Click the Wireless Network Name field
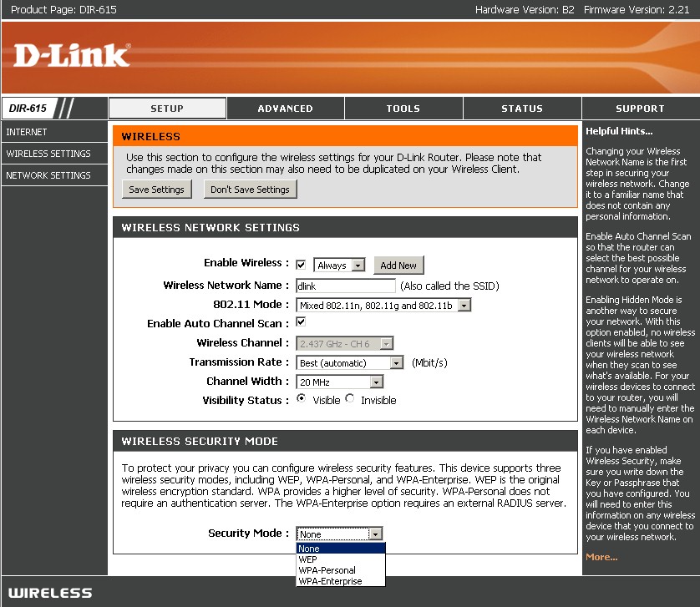 (x=346, y=286)
